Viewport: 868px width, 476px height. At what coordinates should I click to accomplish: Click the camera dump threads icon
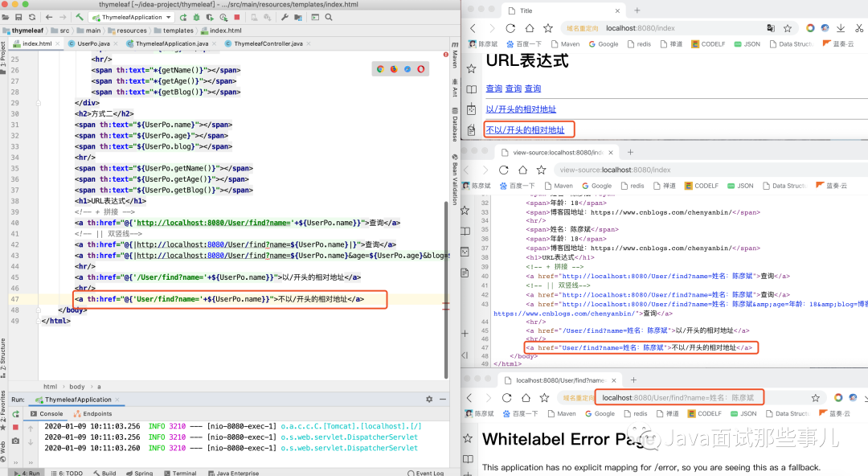tap(15, 441)
